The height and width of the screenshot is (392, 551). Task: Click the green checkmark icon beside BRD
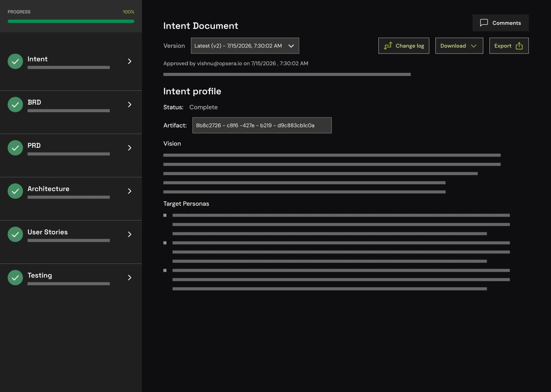(15, 105)
